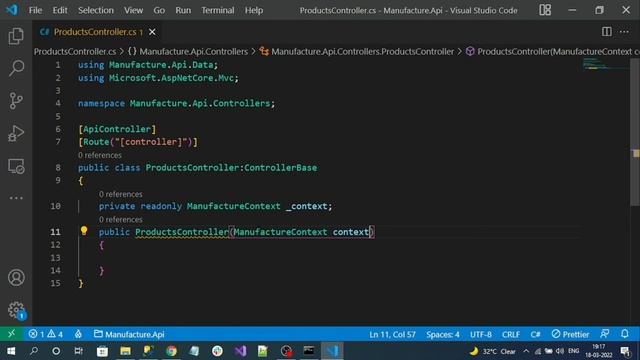This screenshot has width=640, height=360.
Task: Open Microsoft Store from taskbar
Action: coord(102,351)
